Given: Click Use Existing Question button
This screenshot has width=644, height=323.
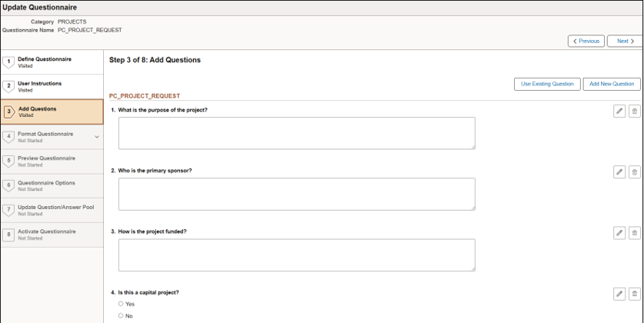Looking at the screenshot, I should (547, 84).
